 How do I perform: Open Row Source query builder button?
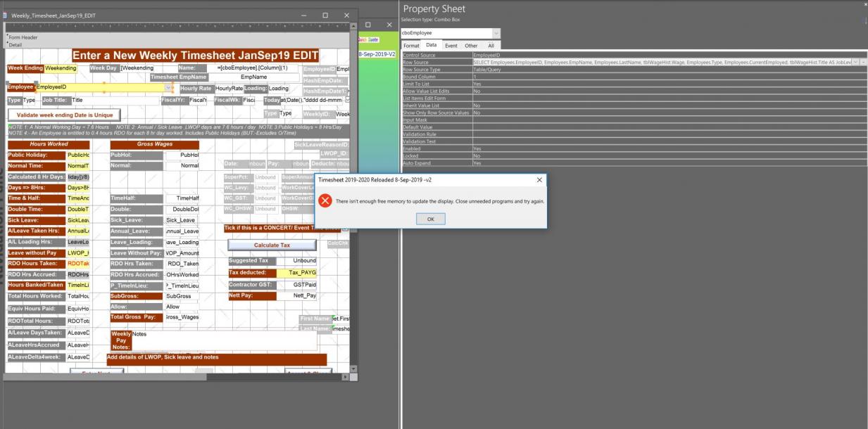pyautogui.click(x=864, y=62)
